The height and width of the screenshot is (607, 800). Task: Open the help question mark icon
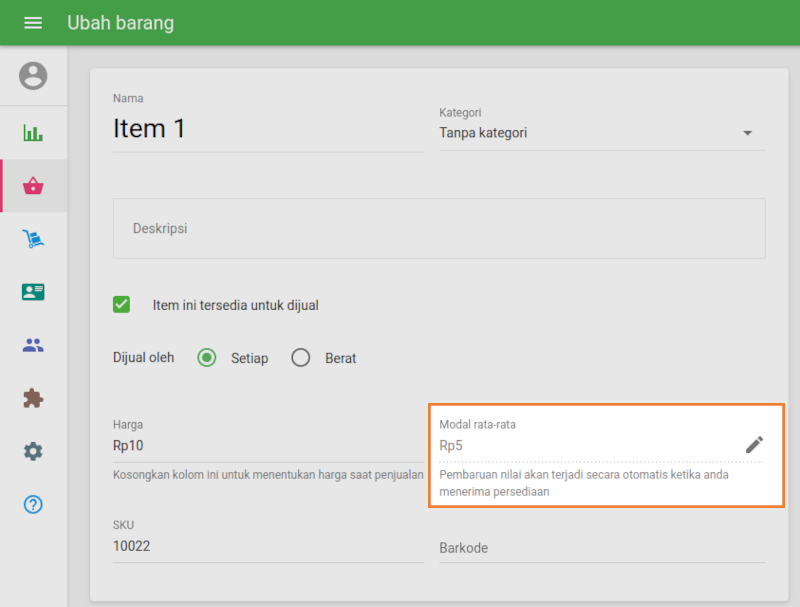pyautogui.click(x=33, y=504)
